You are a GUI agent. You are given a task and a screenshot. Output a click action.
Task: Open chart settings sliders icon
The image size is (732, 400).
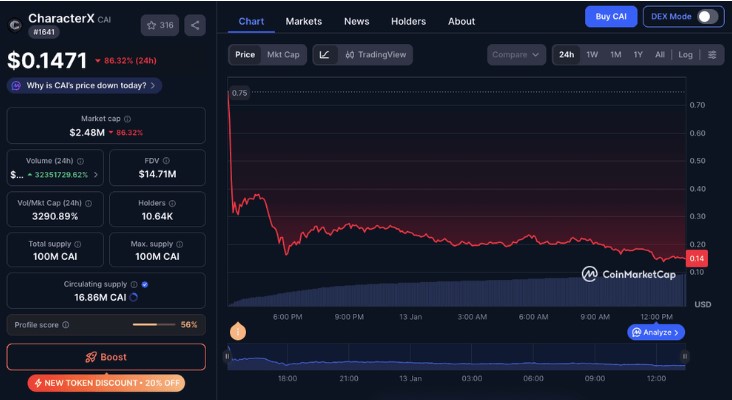pos(712,55)
